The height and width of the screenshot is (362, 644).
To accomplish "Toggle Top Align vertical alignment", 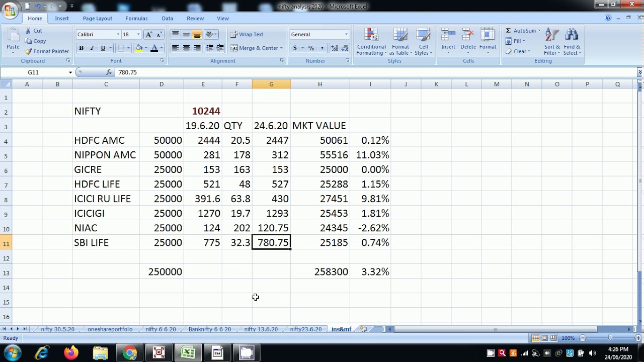I will 175,34.
